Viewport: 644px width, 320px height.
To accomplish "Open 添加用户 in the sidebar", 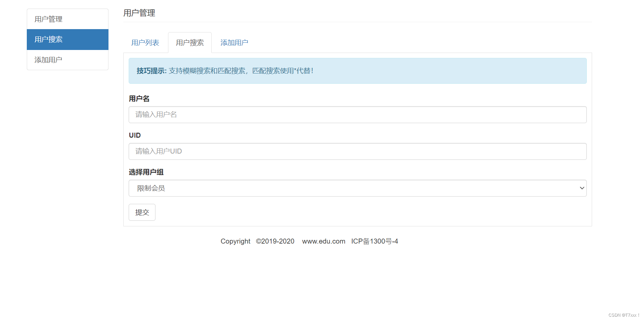I will [67, 60].
